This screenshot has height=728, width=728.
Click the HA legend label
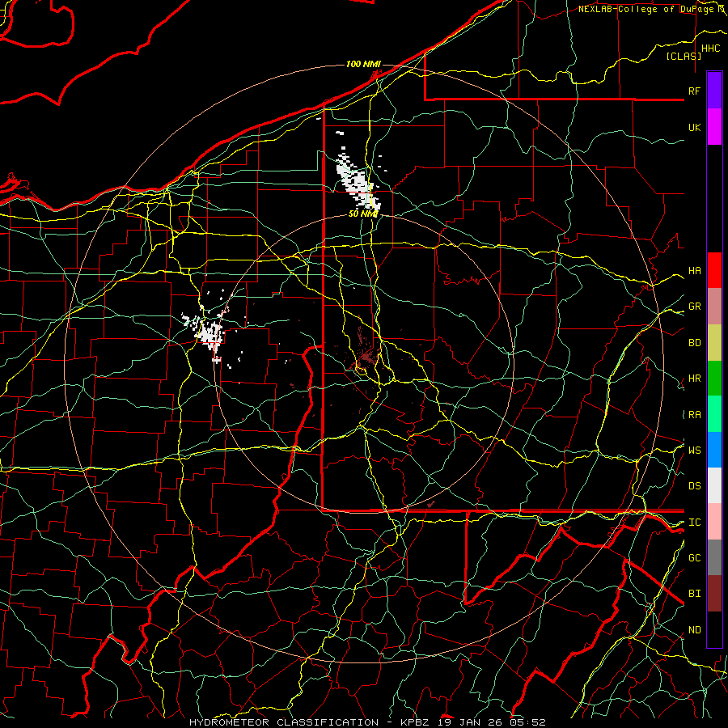click(694, 270)
